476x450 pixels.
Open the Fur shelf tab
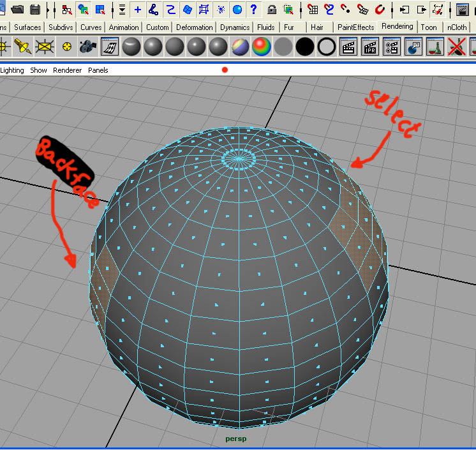click(289, 27)
